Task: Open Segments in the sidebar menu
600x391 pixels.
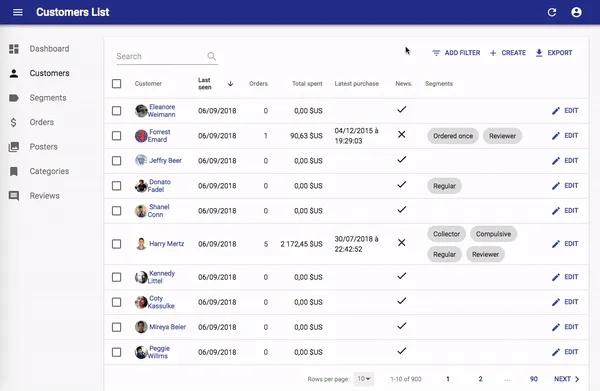Action: point(48,98)
